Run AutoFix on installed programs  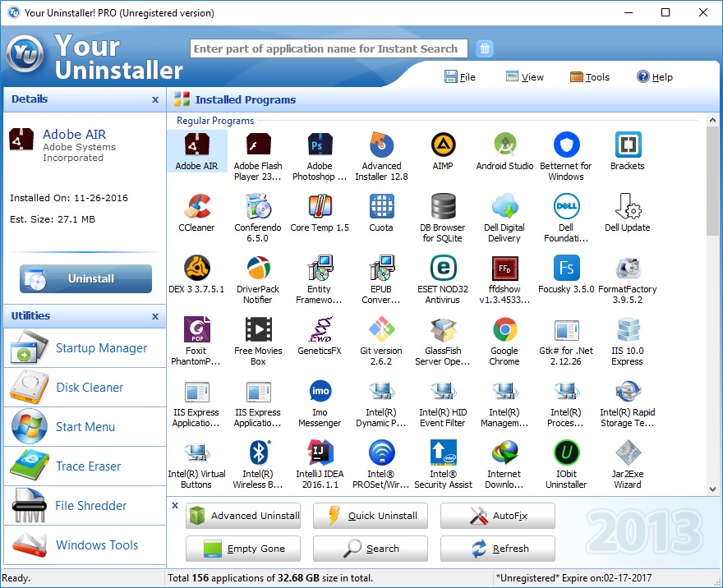click(x=497, y=516)
